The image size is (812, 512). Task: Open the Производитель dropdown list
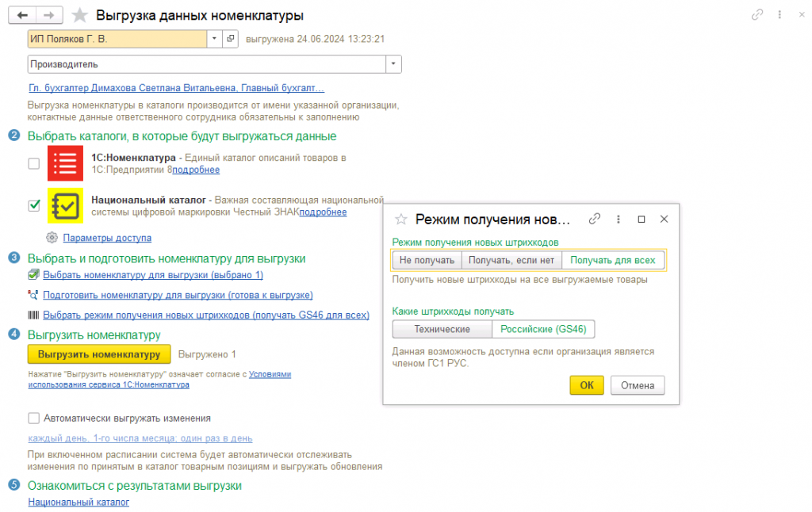[x=393, y=63]
